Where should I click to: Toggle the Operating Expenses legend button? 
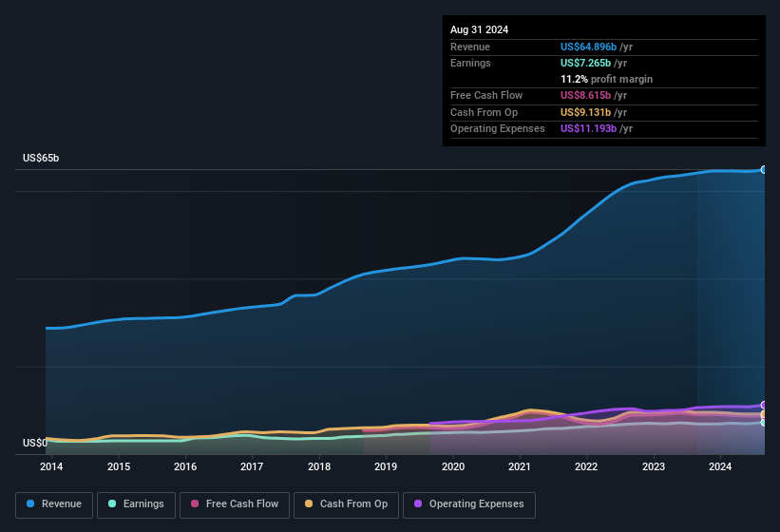pos(469,504)
